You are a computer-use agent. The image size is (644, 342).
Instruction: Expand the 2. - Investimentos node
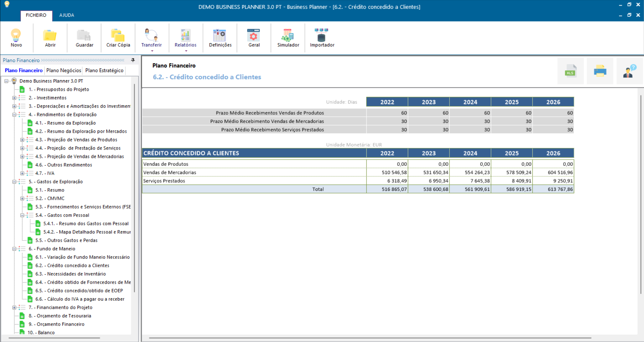pyautogui.click(x=14, y=98)
